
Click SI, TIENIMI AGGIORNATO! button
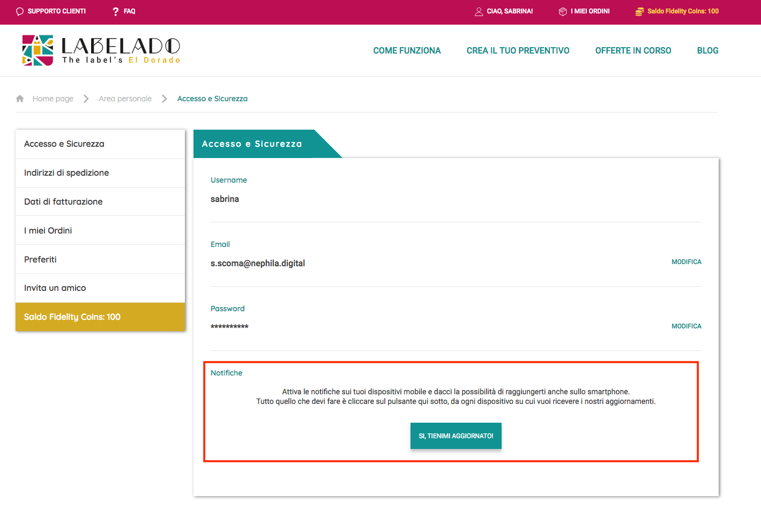pos(456,436)
